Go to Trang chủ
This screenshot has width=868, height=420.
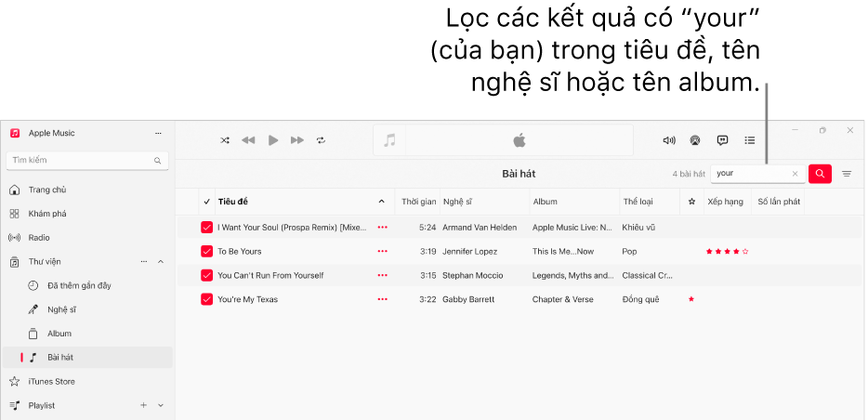tap(47, 190)
